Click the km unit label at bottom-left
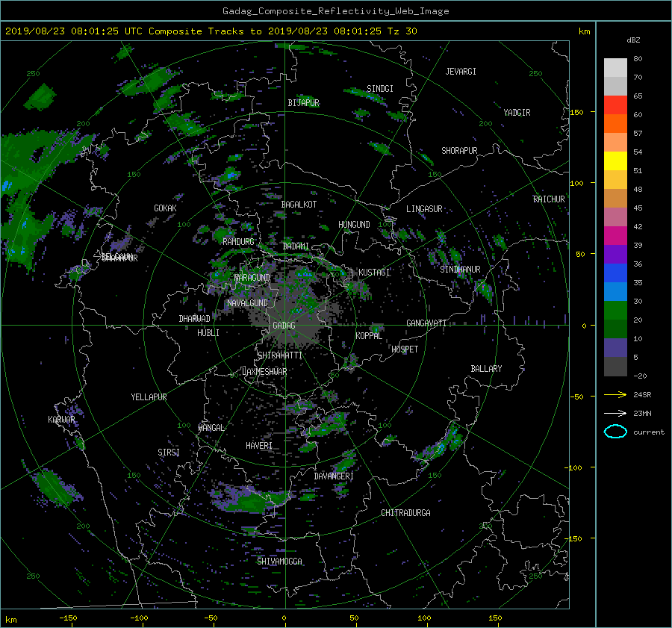Viewport: 672px width, 628px height. tap(10, 620)
